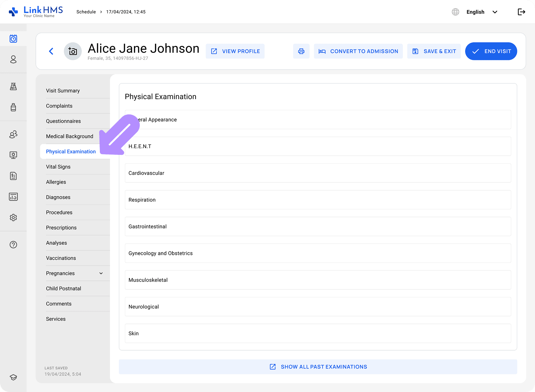Viewport: 535px width, 392px height.
Task: Open the Patients sidebar icon
Action: (x=13, y=60)
